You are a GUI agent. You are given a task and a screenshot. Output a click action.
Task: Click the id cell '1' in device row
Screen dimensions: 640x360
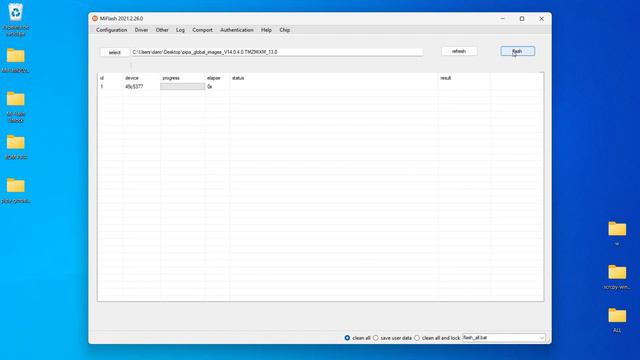pyautogui.click(x=102, y=87)
